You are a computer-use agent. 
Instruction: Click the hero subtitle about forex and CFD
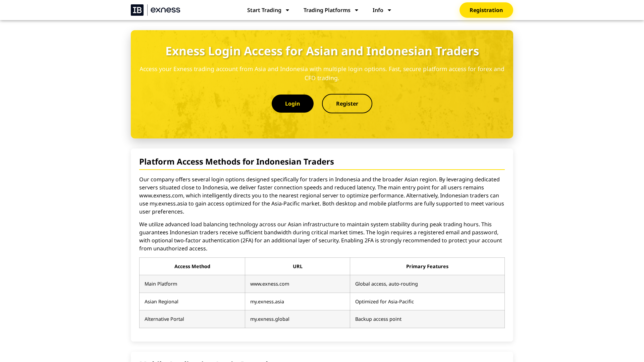point(322,73)
